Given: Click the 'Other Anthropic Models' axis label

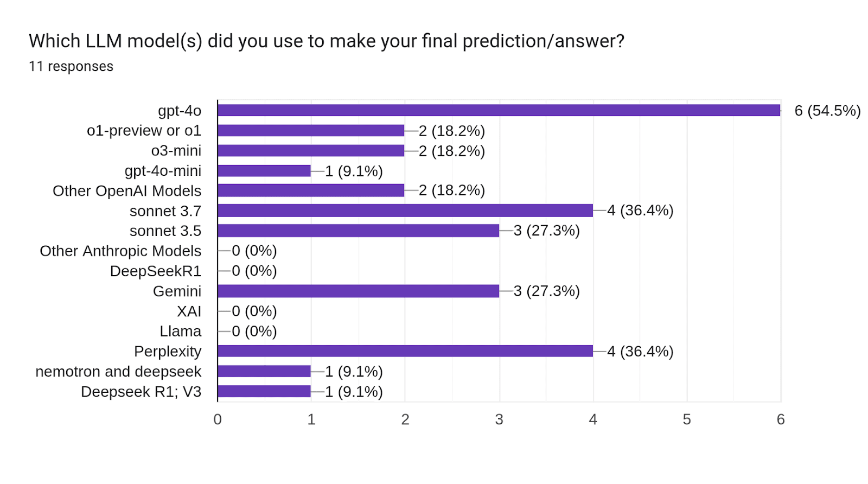Looking at the screenshot, I should pos(120,251).
